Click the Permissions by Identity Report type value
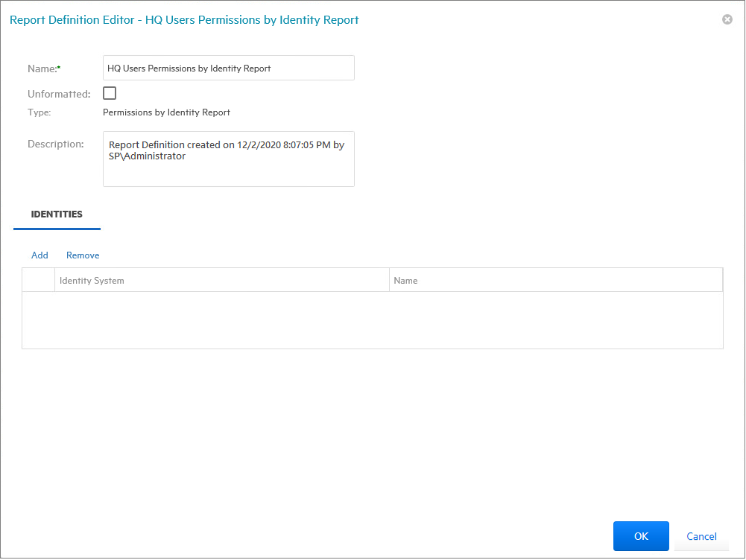The width and height of the screenshot is (746, 560). pyautogui.click(x=166, y=112)
